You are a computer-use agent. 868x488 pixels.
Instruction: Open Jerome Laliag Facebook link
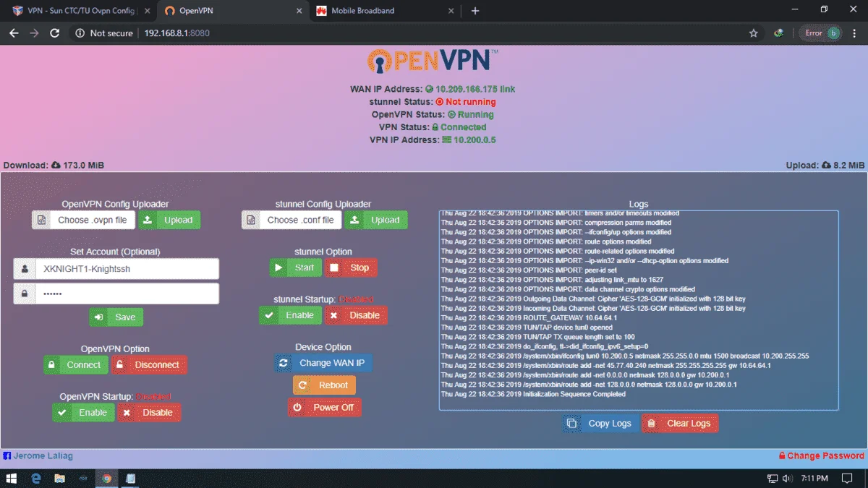38,456
